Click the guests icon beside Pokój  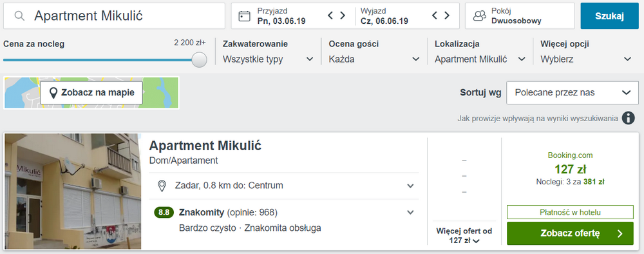479,16
